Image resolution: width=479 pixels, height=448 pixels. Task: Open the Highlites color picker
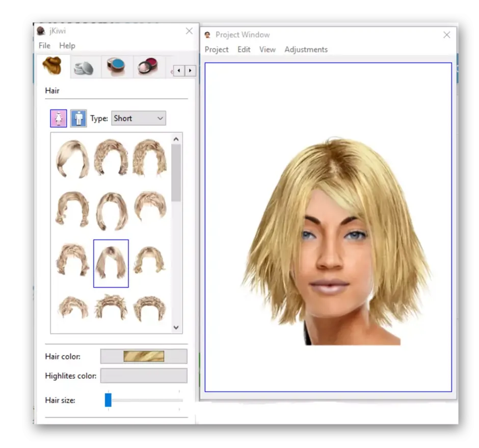point(144,375)
